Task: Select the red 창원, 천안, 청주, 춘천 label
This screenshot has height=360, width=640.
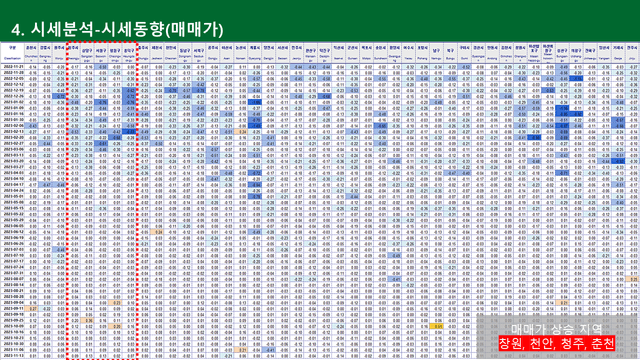Action: [x=556, y=343]
